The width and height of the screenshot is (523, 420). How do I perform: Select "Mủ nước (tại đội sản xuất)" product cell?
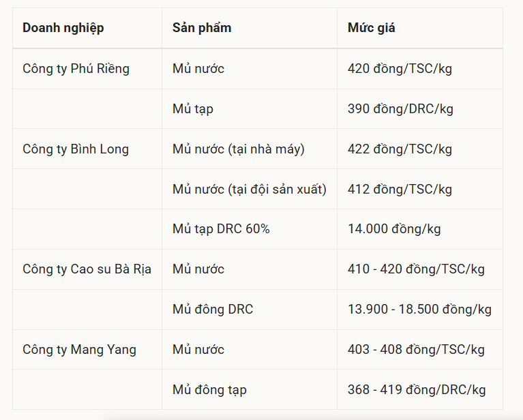[x=250, y=190]
